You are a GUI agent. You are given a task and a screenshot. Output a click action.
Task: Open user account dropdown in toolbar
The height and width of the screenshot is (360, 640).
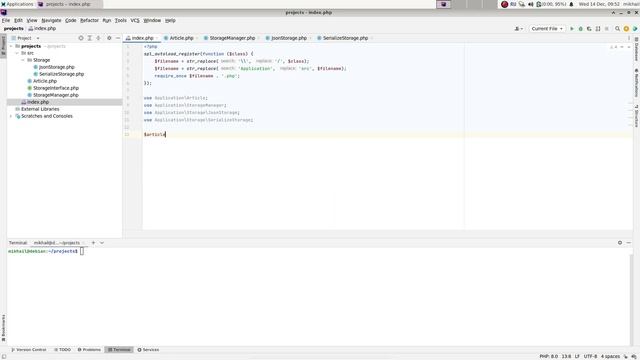coord(518,29)
